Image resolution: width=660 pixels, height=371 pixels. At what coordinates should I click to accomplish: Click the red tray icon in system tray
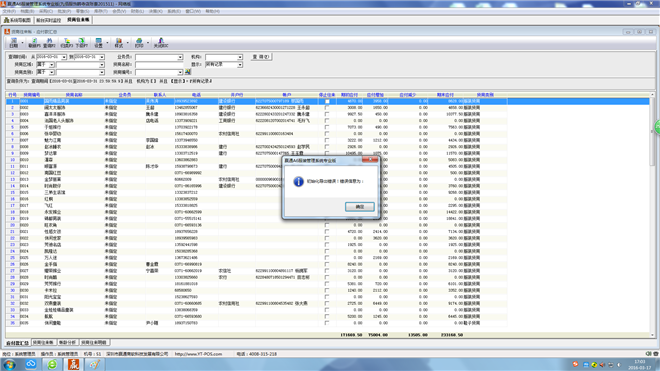click(x=575, y=364)
